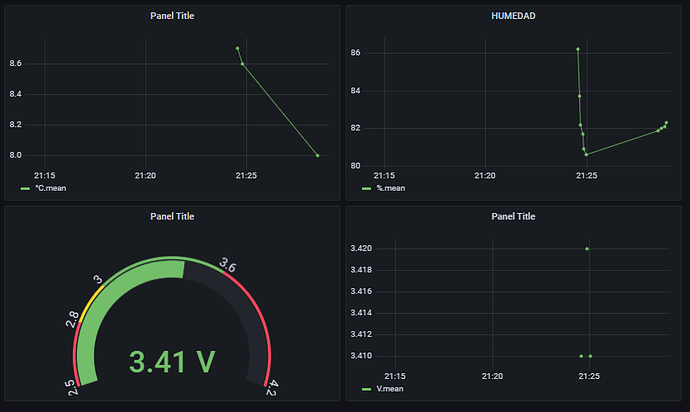This screenshot has height=412, width=690.
Task: Click the top 86 humidity data point
Action: coord(578,49)
